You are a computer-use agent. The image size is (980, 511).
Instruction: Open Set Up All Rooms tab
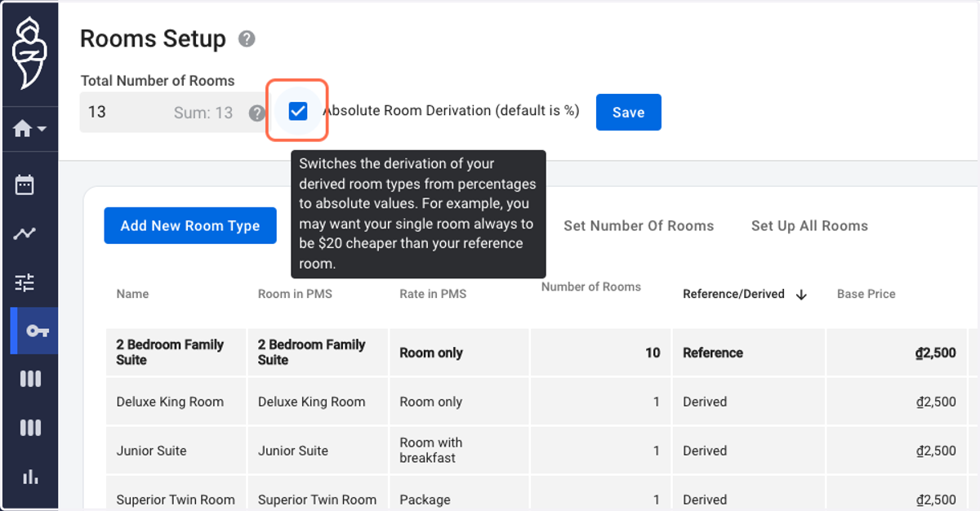click(x=809, y=226)
